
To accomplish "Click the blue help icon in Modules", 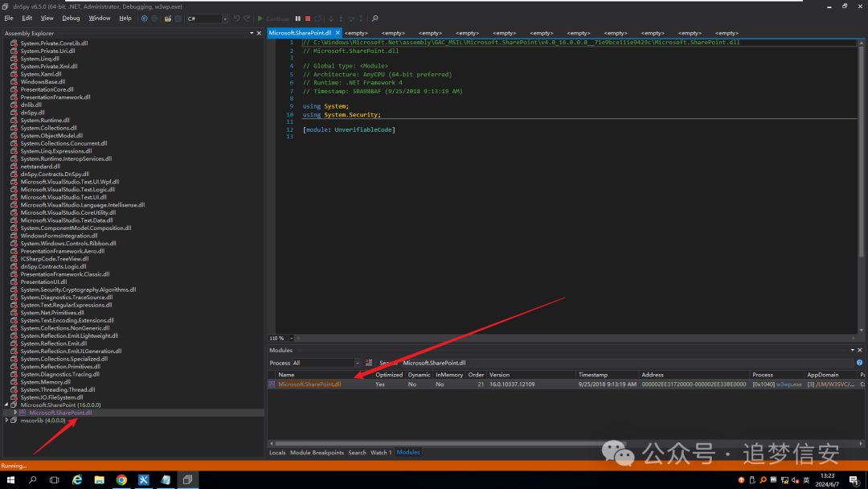I will (860, 363).
